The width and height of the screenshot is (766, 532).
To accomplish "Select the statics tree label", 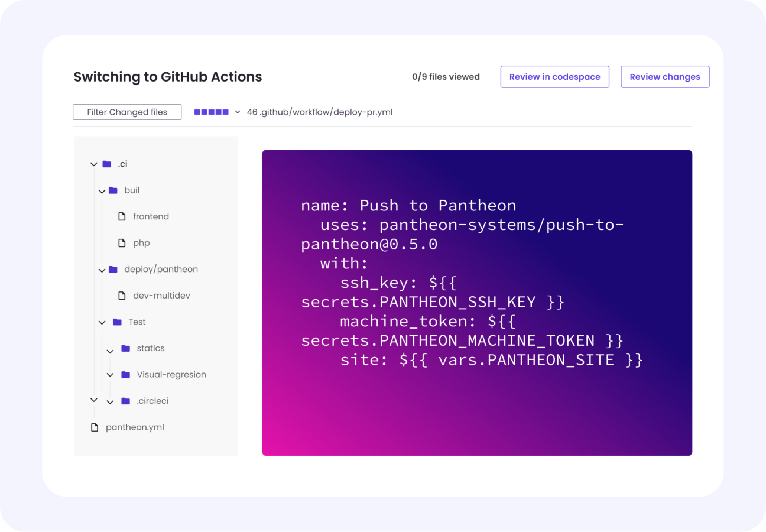I will click(151, 348).
